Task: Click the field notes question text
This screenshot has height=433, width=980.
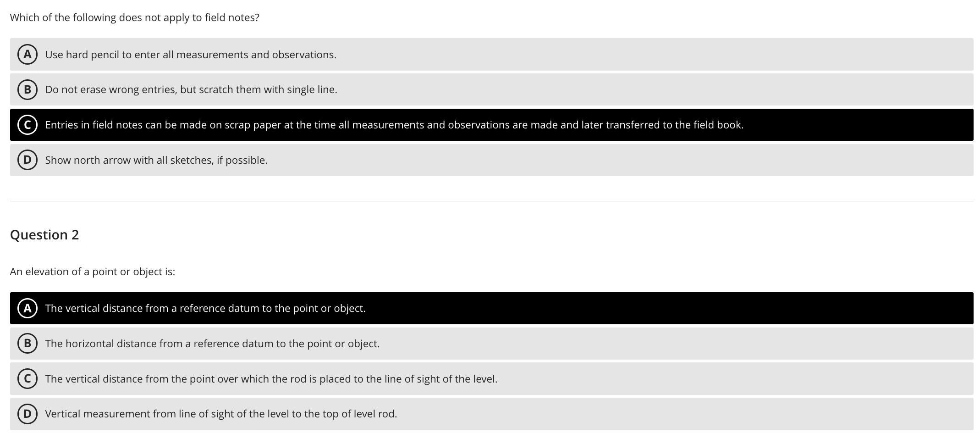Action: coord(135,17)
